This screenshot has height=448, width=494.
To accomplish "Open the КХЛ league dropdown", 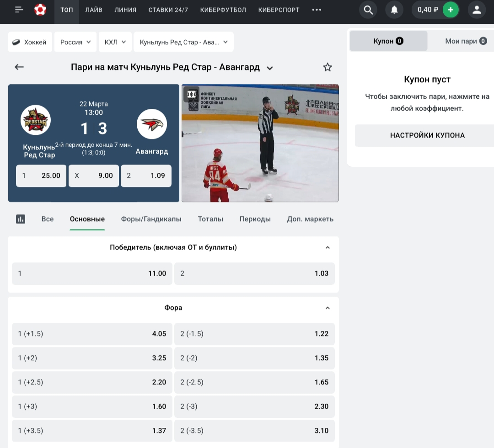I will pyautogui.click(x=115, y=42).
